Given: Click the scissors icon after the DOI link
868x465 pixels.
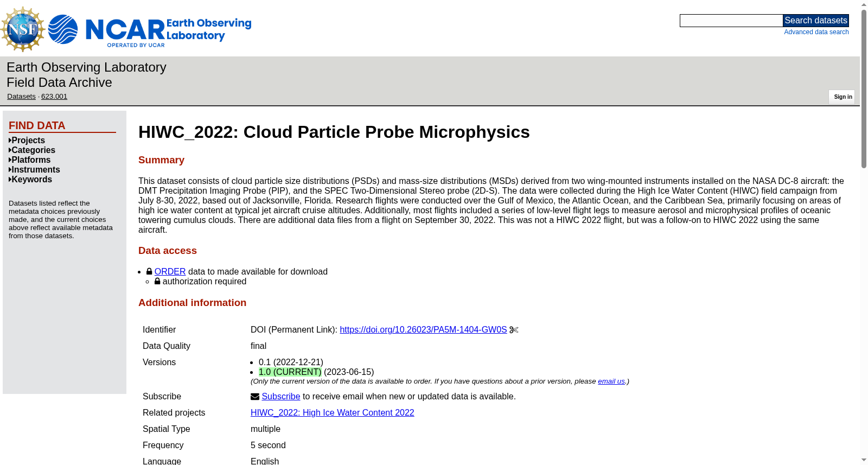Looking at the screenshot, I should (514, 330).
